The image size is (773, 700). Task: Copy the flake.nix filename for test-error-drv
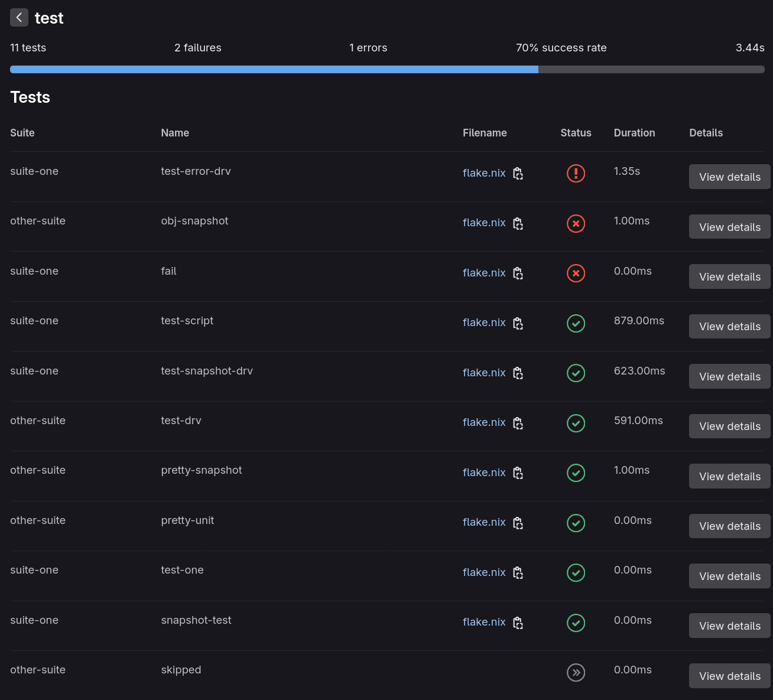tap(518, 173)
